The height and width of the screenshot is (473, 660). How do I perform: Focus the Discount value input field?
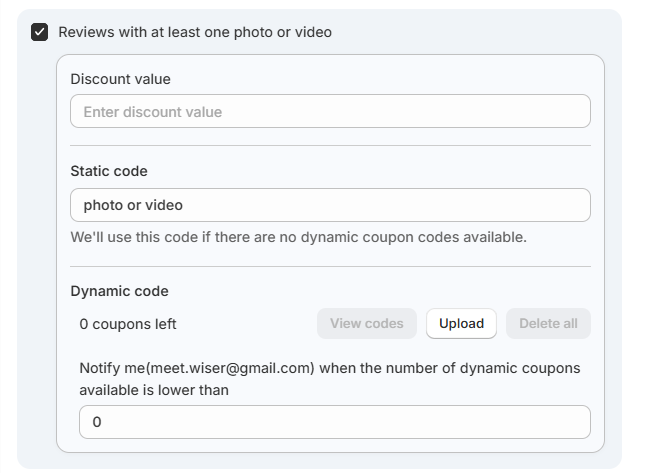(x=330, y=112)
